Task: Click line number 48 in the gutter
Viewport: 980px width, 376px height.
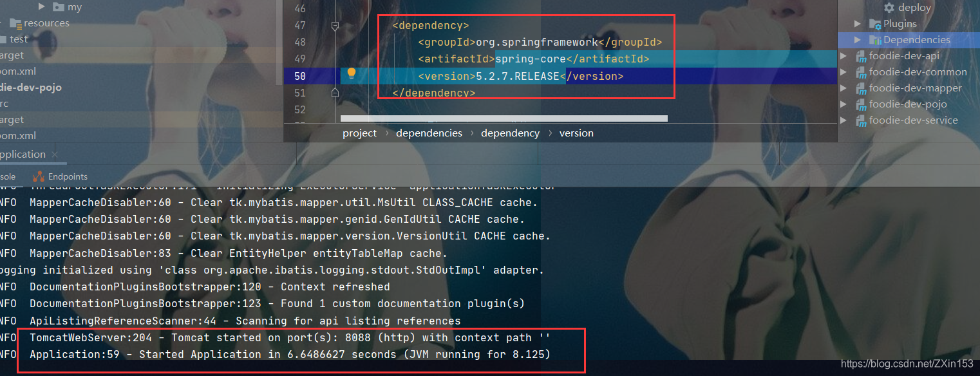Action: 299,42
